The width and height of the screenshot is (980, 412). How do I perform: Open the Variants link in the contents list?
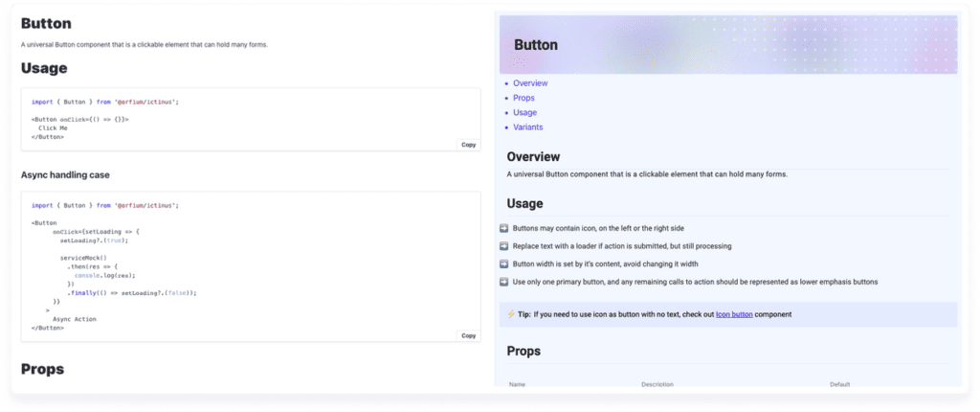point(528,126)
